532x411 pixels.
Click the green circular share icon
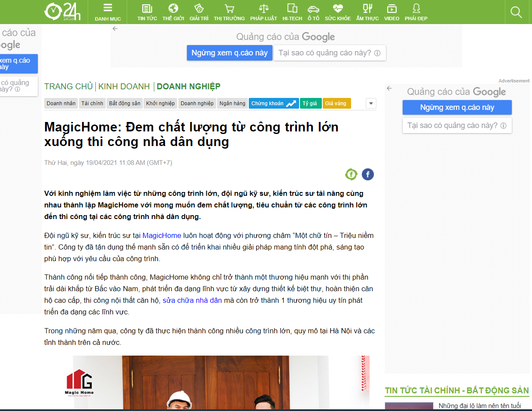[x=351, y=174]
